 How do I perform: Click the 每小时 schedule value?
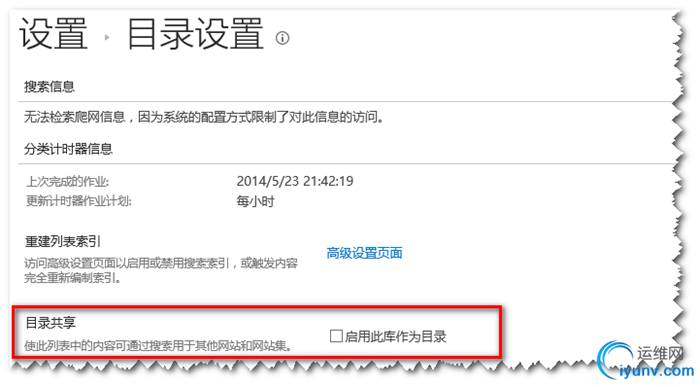255,201
